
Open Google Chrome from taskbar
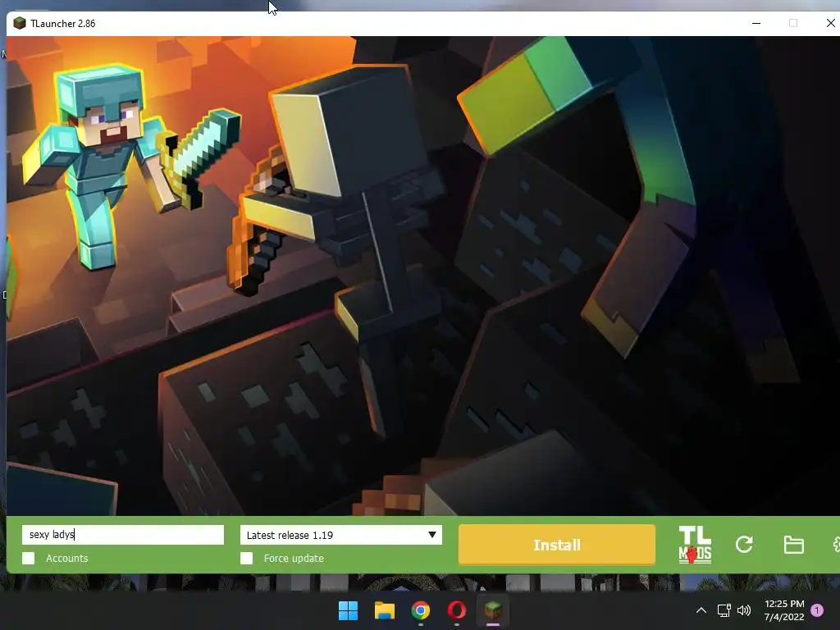[x=421, y=610]
